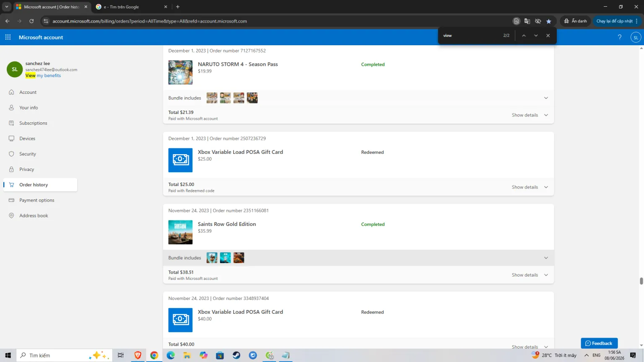Open the Windows Start menu
The width and height of the screenshot is (644, 362).
point(8,355)
